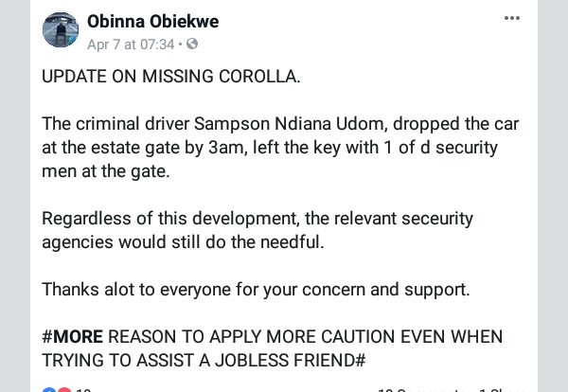Click 'TRYING TO ASSIST A JOBLESS FRIEND#' line
This screenshot has width=568, height=392.
[x=203, y=360]
